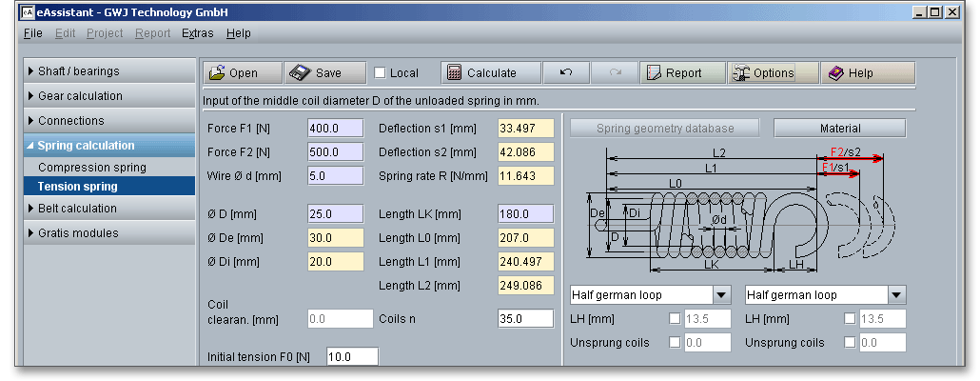Click the Force F1 [N] input field
The image size is (980, 381).
point(335,129)
